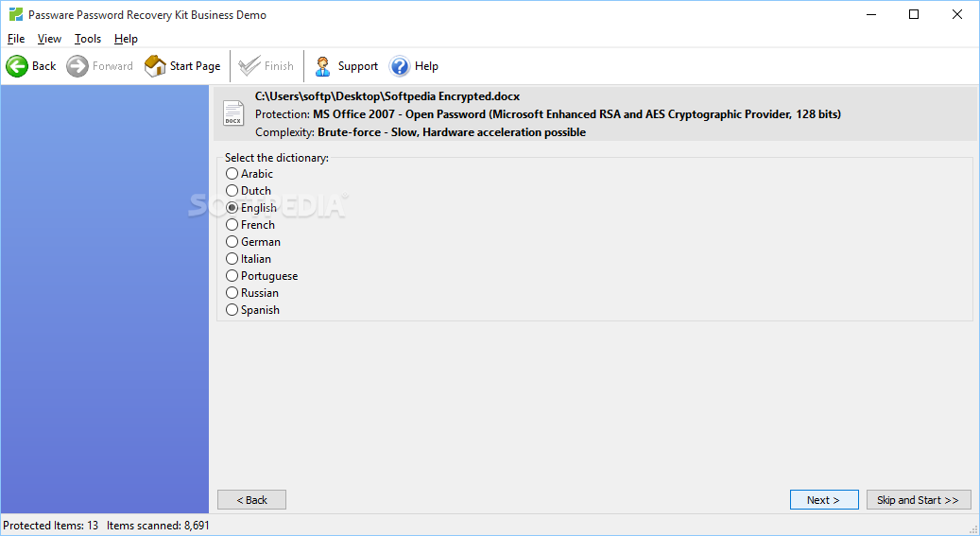Click 'Select the dictionary:' label
980x536 pixels.
click(276, 158)
